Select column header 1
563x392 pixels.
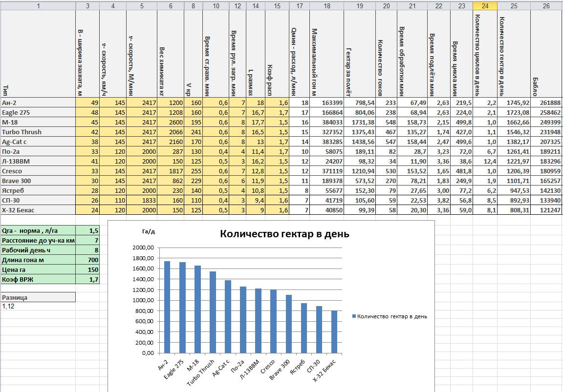click(38, 6)
